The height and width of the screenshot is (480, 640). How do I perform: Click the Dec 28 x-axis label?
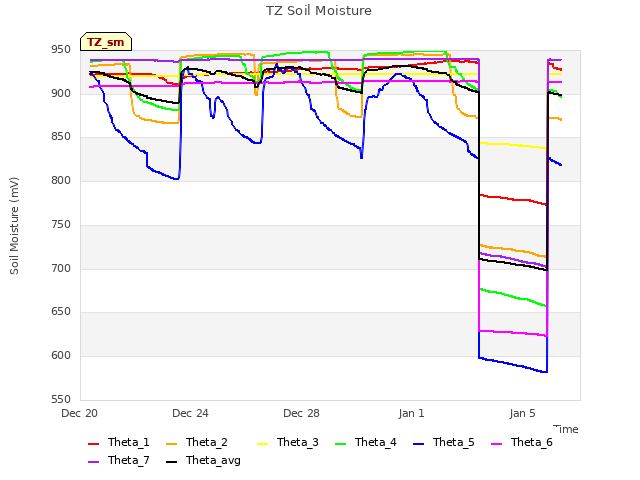301,413
